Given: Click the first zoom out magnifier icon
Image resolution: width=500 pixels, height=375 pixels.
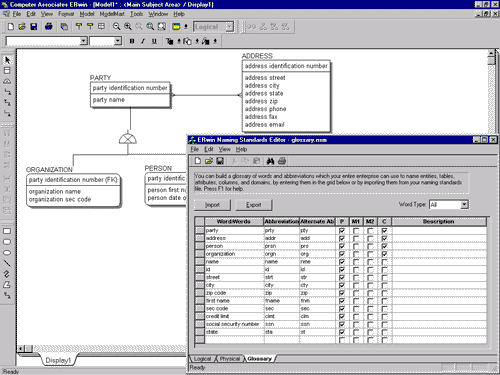Looking at the screenshot, I should 116,27.
